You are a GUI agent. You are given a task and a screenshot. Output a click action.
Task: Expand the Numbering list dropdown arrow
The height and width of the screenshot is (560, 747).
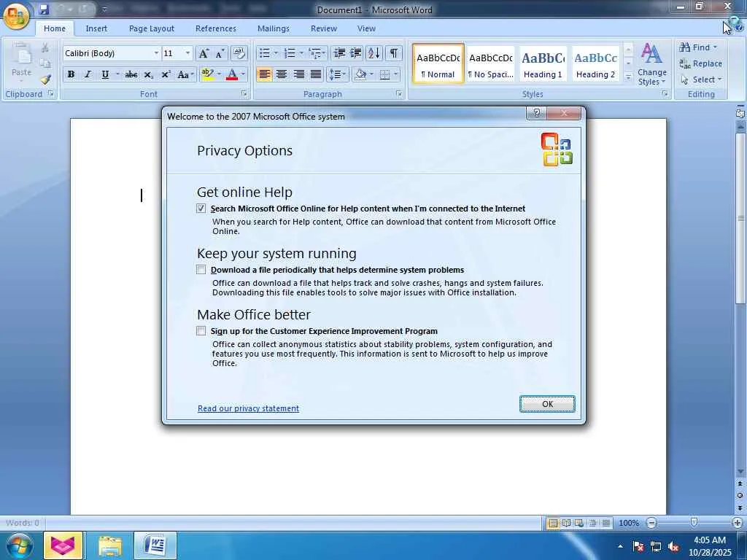tap(301, 53)
